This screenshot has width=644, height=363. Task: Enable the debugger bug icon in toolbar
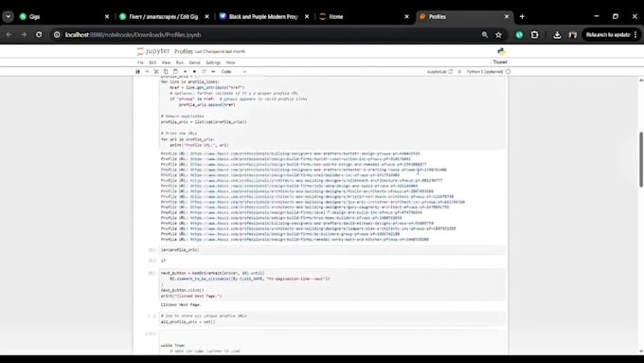click(459, 71)
